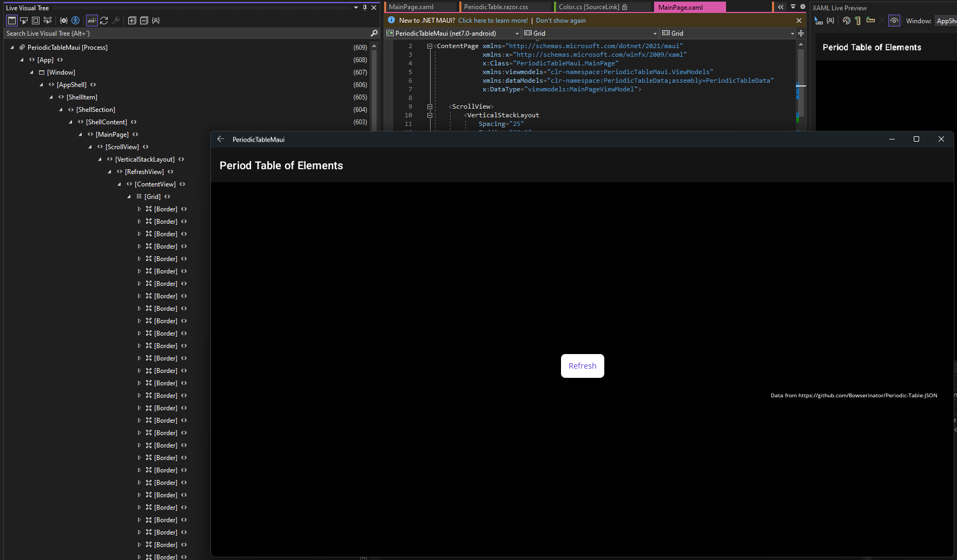Open XAML Live Preview options gear

[x=802, y=6]
